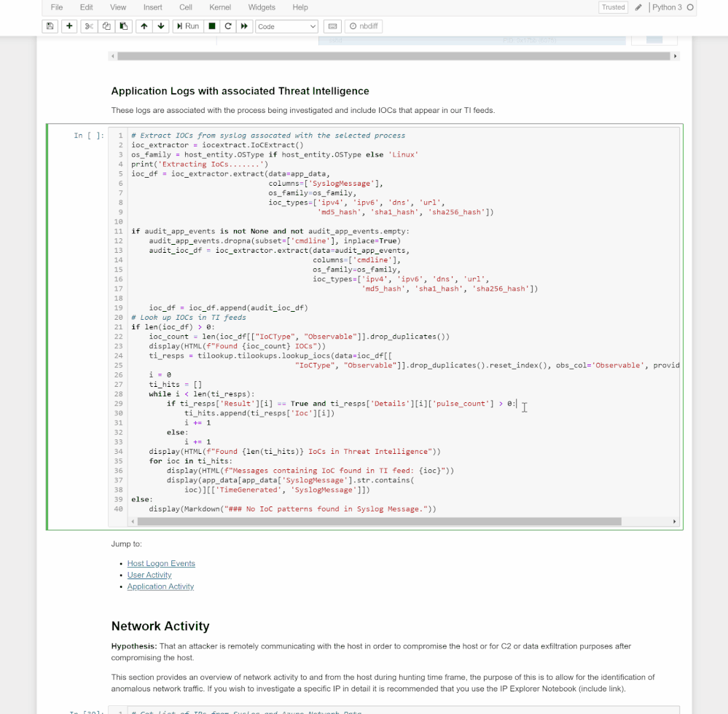Paste cells below icon
This screenshot has width=728, height=714.
[x=123, y=26]
